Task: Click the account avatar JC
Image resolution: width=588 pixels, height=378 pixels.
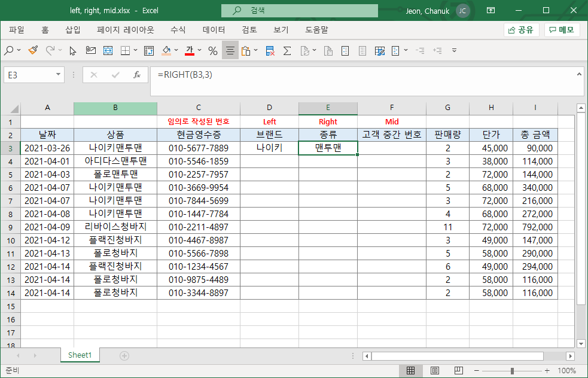Action: [463, 11]
